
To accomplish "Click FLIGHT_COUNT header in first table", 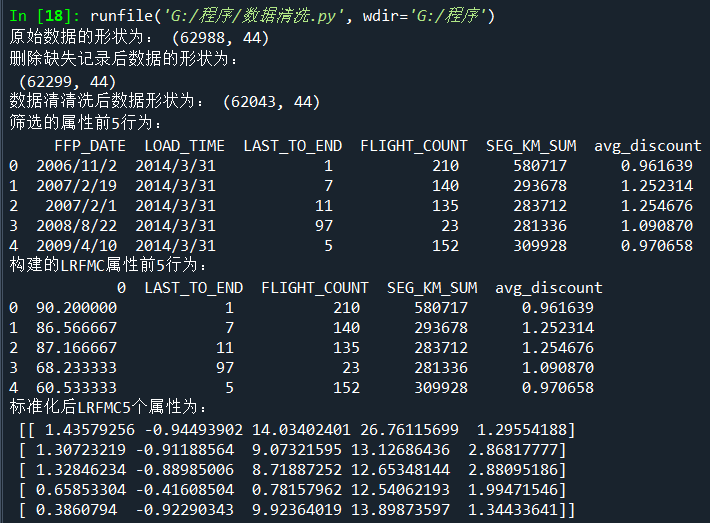I will [x=414, y=146].
